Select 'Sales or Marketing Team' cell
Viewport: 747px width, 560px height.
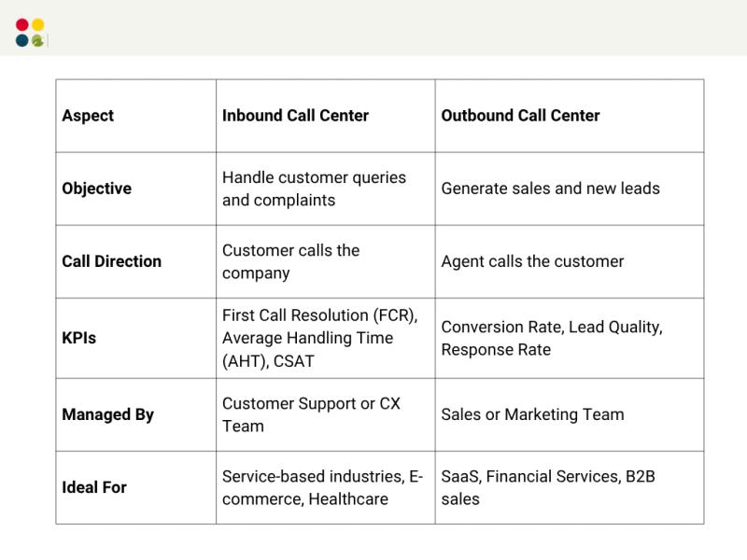[532, 414]
